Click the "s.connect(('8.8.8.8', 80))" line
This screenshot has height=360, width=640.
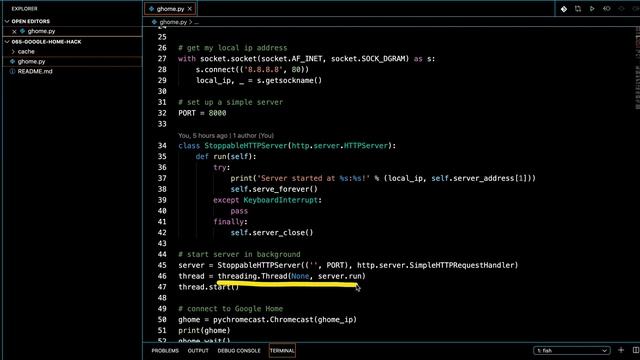(x=252, y=70)
